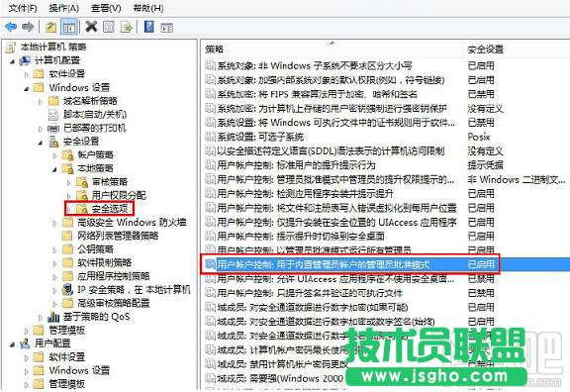Collapse the 用户配置 tree node
Viewport: 570px width, 392px height.
coord(12,344)
